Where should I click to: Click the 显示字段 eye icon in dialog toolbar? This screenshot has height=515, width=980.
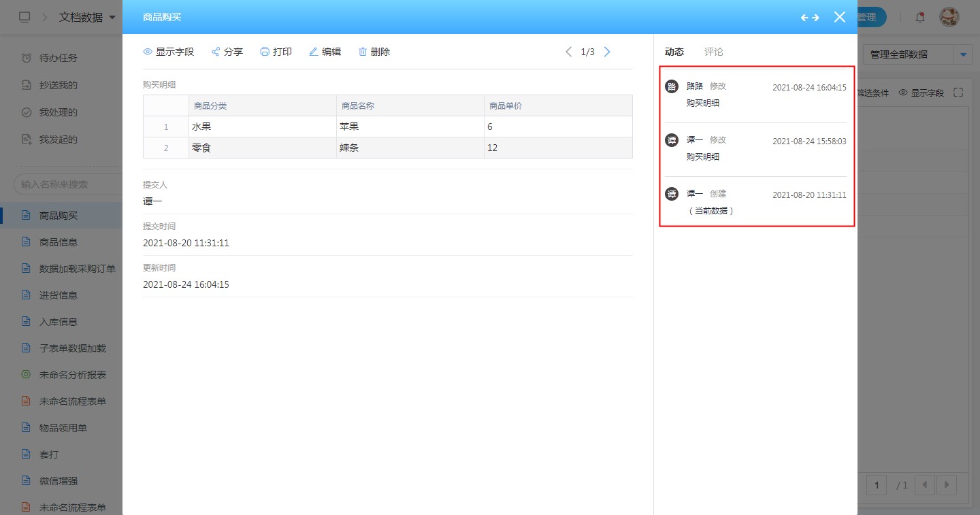(148, 52)
